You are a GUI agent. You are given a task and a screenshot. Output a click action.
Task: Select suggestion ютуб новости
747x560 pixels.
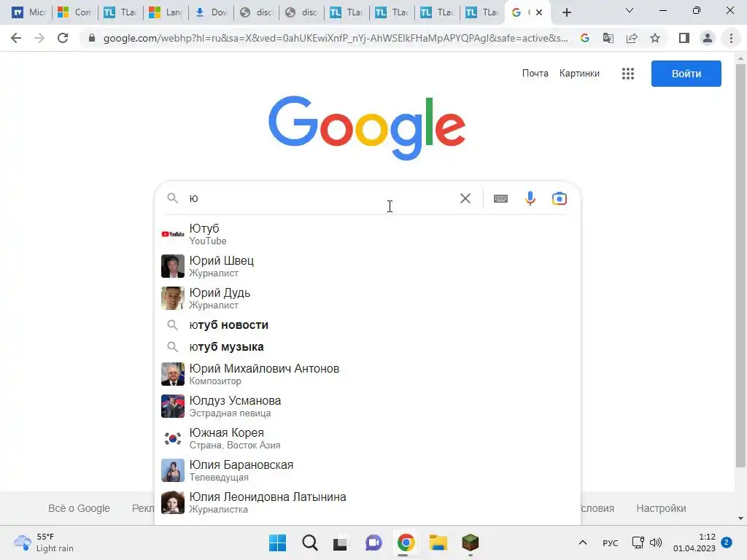click(x=368, y=324)
